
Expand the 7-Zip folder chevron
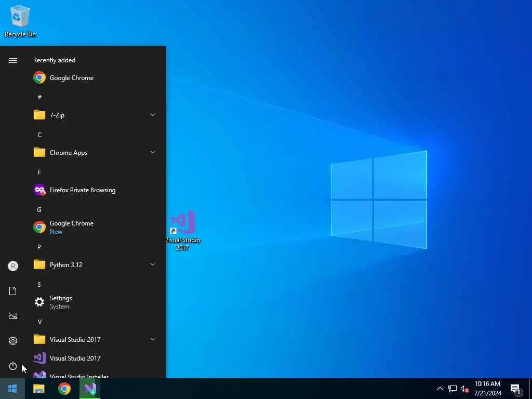click(x=153, y=115)
